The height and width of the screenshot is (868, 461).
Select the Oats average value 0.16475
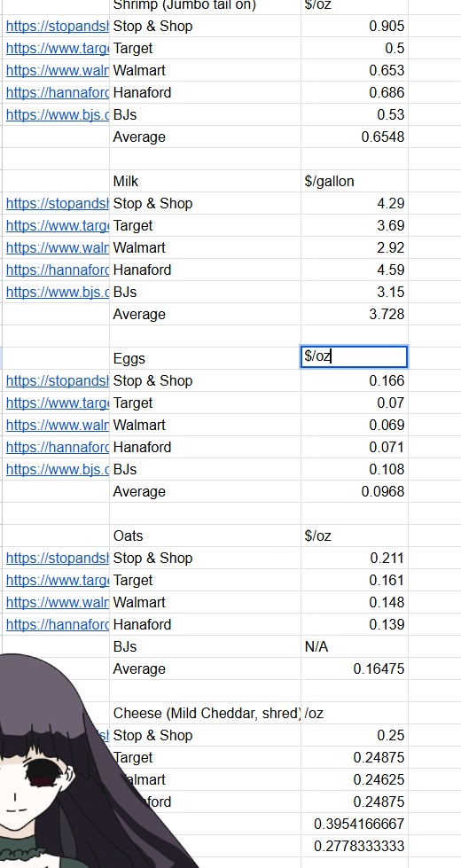click(355, 669)
